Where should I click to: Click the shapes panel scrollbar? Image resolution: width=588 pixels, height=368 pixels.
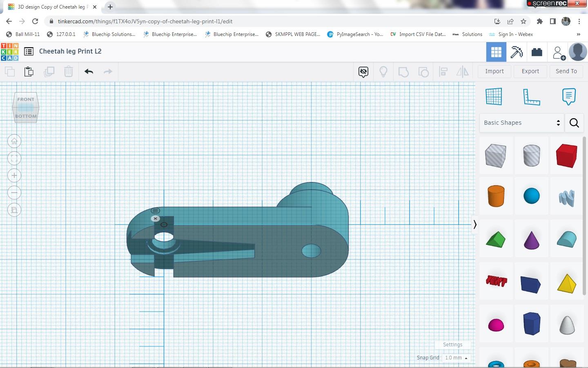(x=584, y=215)
